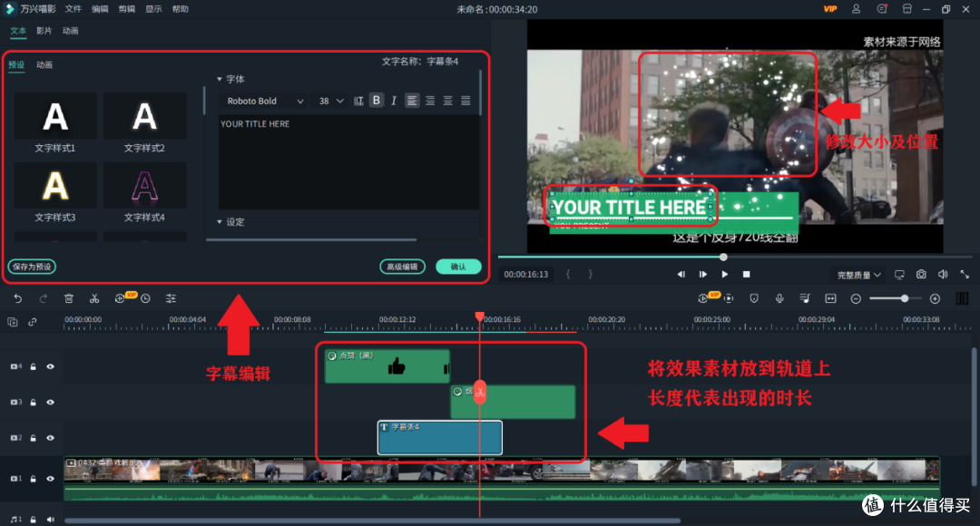Choose the 文字样式3 preset
This screenshot has height=526, width=980.
(x=55, y=192)
